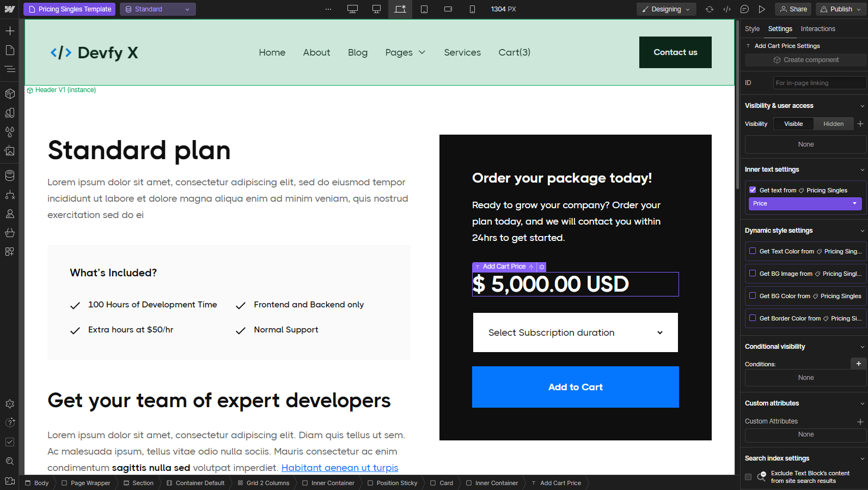Click the Publish button
Image resolution: width=868 pixels, height=490 pixels.
[x=841, y=9]
